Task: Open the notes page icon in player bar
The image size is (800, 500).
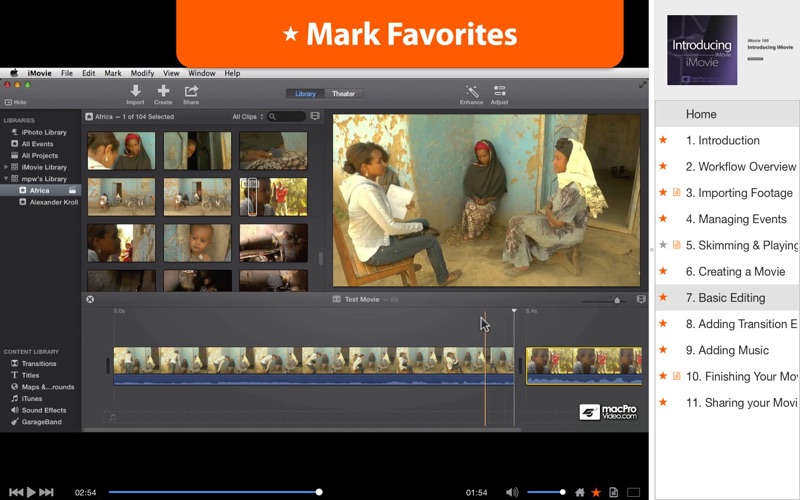Action: coord(613,492)
